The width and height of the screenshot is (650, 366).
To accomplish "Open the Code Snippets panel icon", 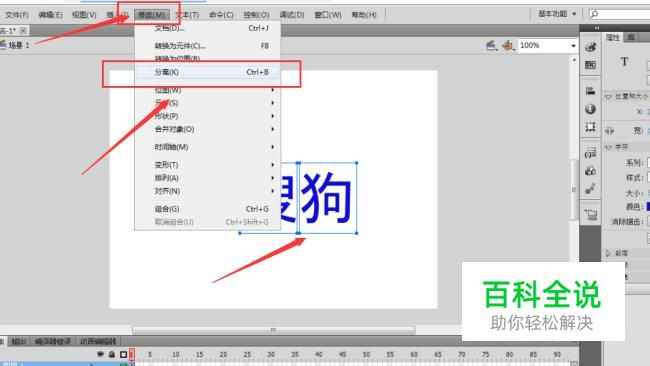I will (590, 153).
